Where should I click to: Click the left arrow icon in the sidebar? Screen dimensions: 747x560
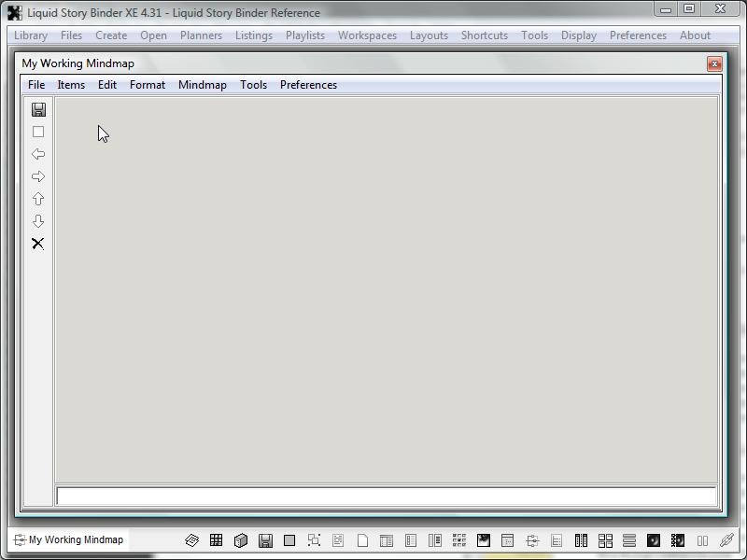point(38,154)
